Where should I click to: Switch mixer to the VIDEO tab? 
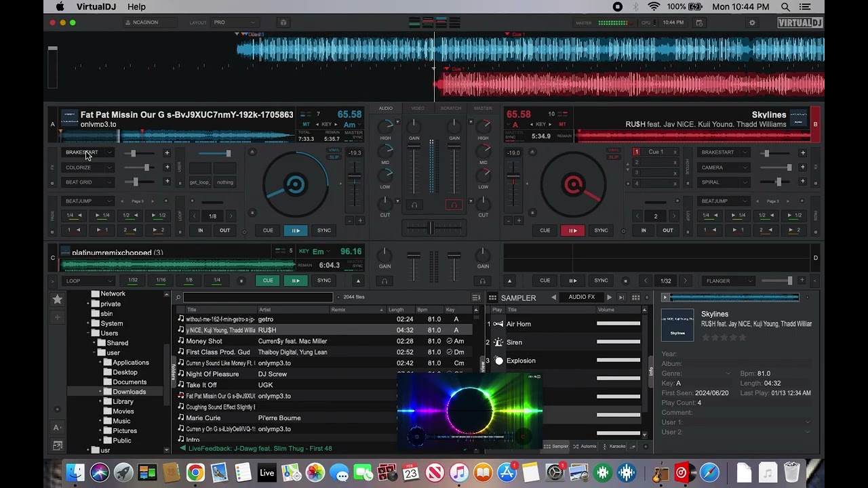[x=418, y=108]
